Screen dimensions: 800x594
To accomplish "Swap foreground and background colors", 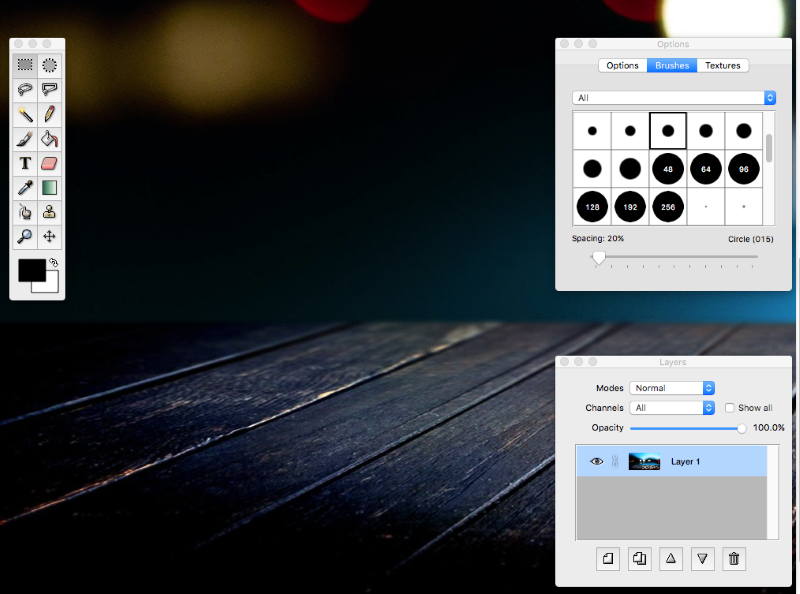I will 54,263.
